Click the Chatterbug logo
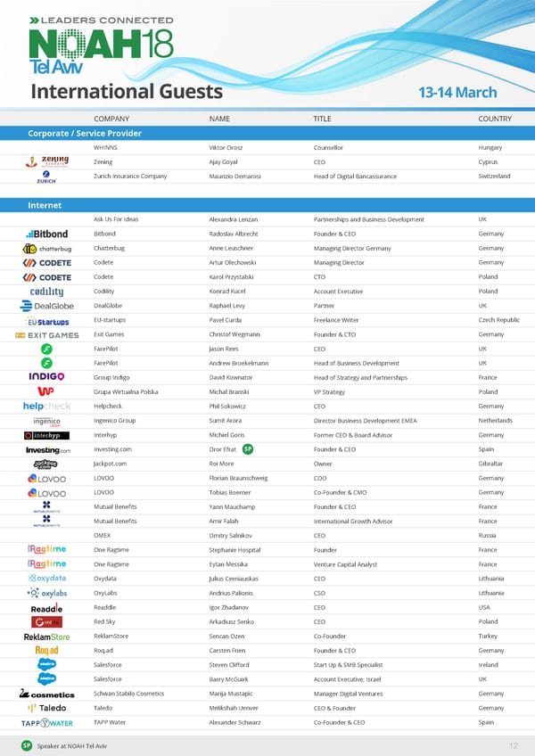The width and height of the screenshot is (535, 756). click(x=46, y=248)
